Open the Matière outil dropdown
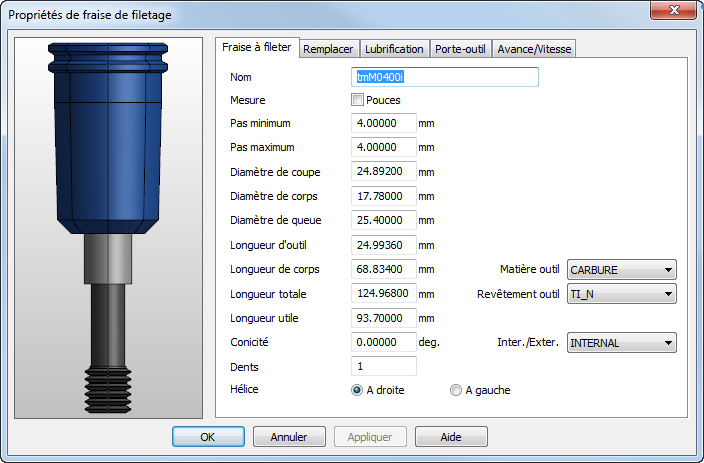This screenshot has width=704, height=463. [621, 270]
